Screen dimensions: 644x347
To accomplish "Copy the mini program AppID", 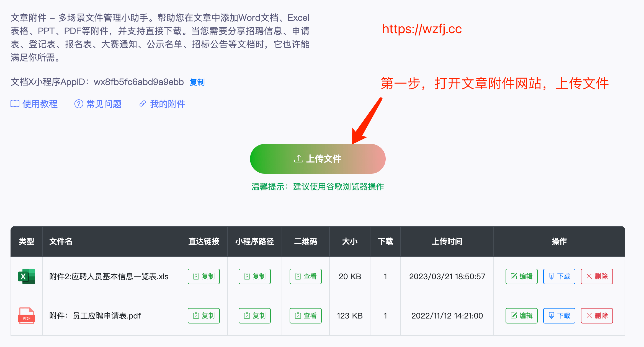I will click(x=197, y=82).
